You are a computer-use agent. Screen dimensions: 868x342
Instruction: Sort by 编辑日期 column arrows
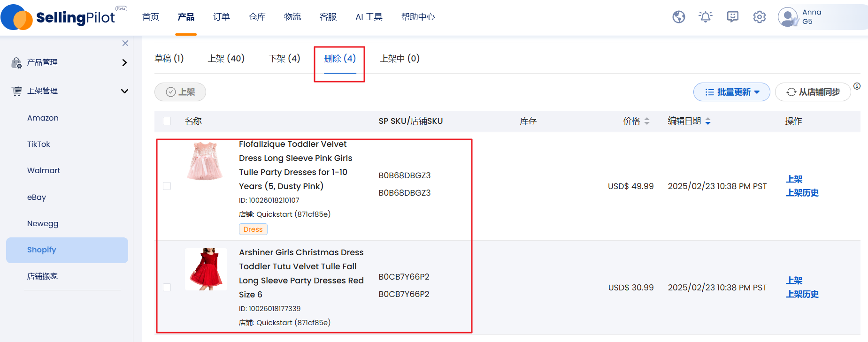(708, 121)
